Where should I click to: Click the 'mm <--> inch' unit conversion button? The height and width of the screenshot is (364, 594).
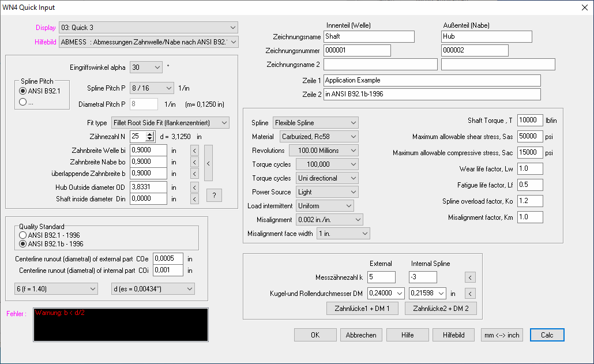[502, 335]
